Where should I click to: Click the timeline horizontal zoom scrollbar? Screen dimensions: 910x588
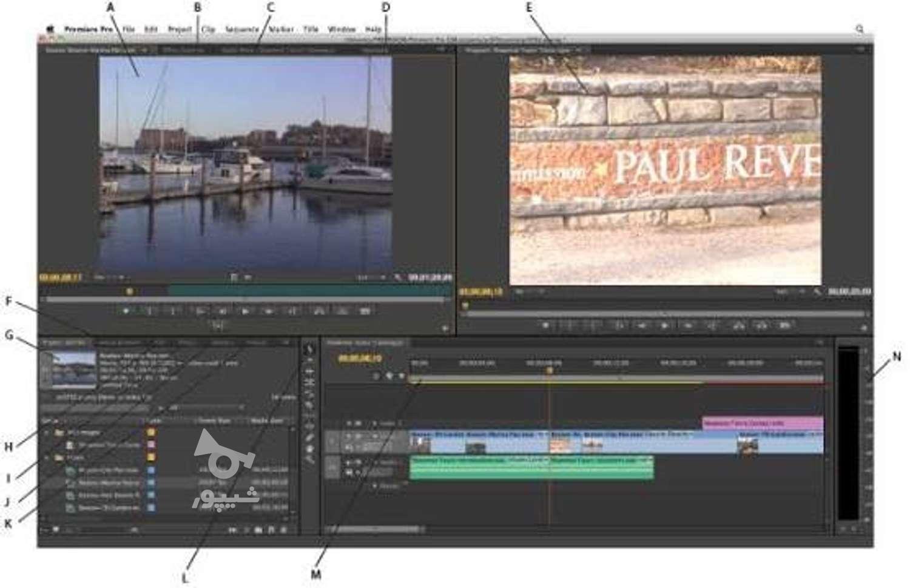pyautogui.click(x=376, y=530)
